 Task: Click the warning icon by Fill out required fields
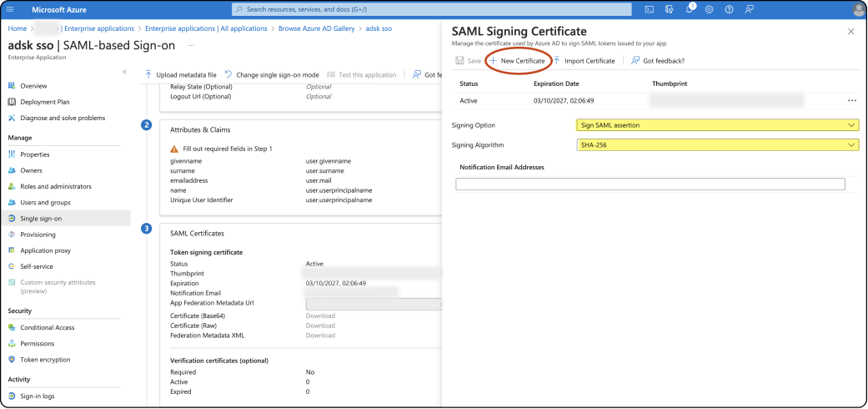[x=174, y=149]
